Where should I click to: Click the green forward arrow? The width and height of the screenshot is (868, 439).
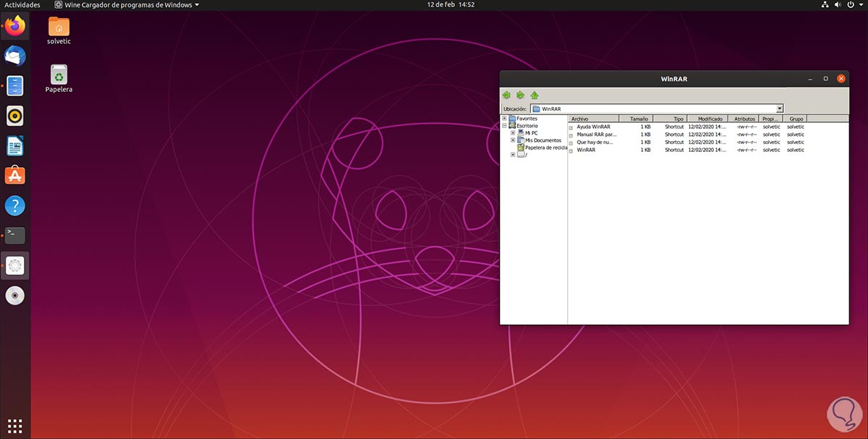click(x=520, y=95)
